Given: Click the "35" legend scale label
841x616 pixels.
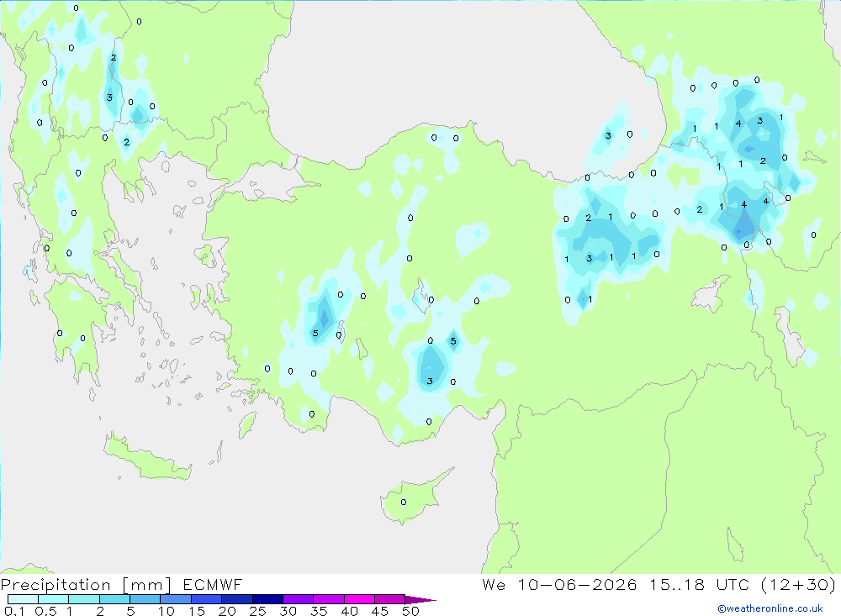Looking at the screenshot, I should pyautogui.click(x=319, y=611).
